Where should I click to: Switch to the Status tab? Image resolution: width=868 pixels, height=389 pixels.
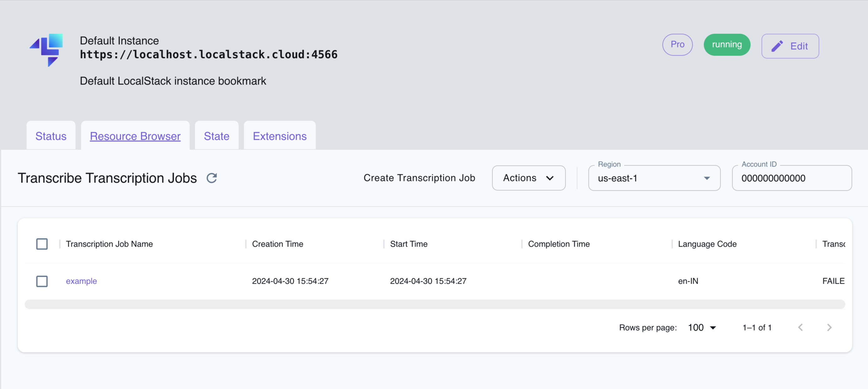tap(51, 136)
